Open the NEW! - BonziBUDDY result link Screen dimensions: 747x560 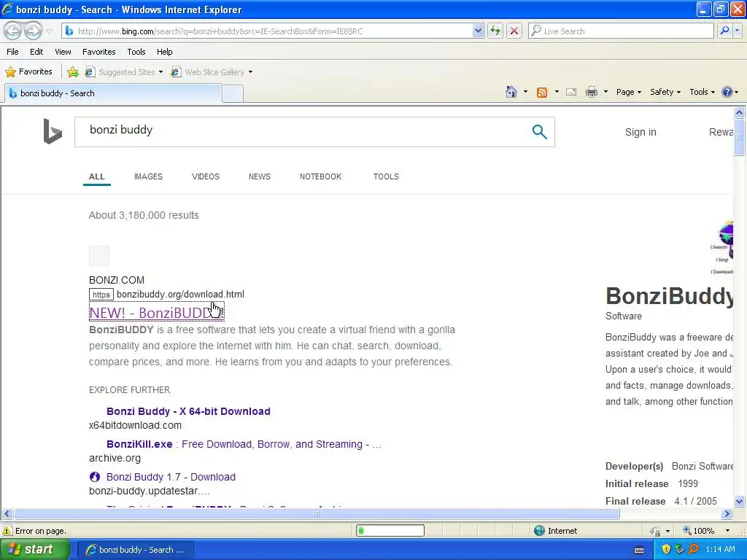pos(156,312)
